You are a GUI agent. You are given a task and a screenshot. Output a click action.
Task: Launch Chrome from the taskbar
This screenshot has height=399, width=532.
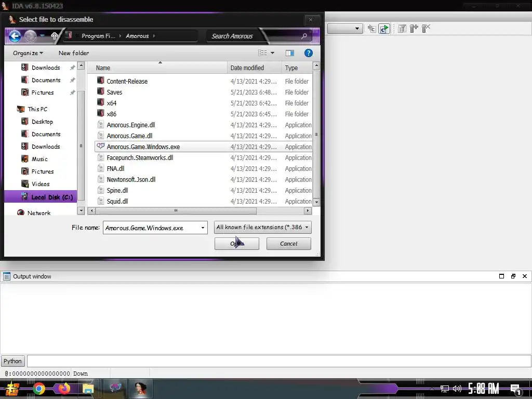coord(38,389)
